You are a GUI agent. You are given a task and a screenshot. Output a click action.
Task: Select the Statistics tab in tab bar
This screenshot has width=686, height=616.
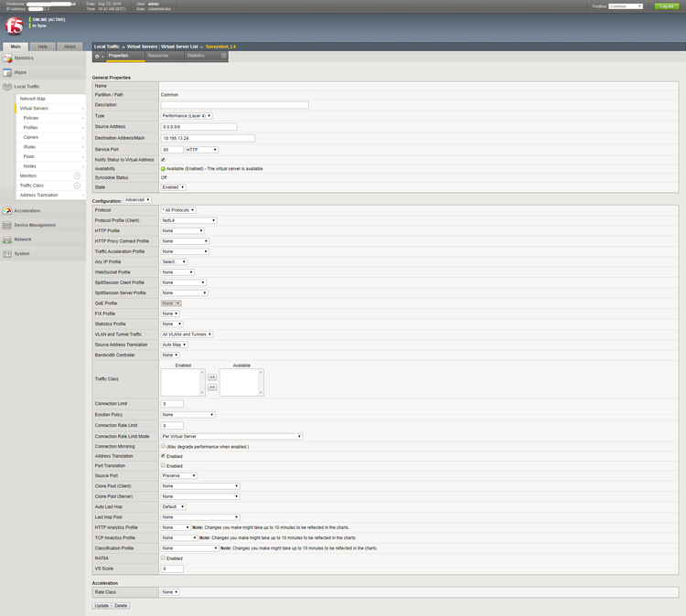click(x=196, y=56)
